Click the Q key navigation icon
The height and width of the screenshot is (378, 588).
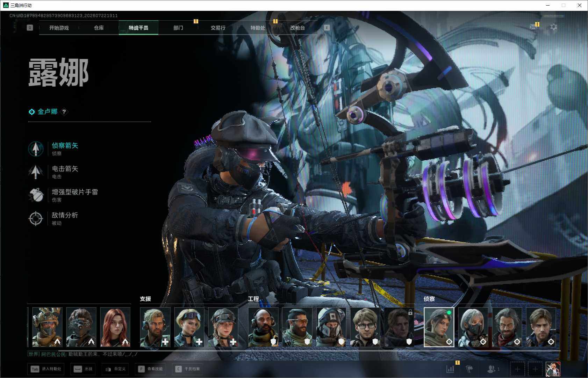point(30,28)
